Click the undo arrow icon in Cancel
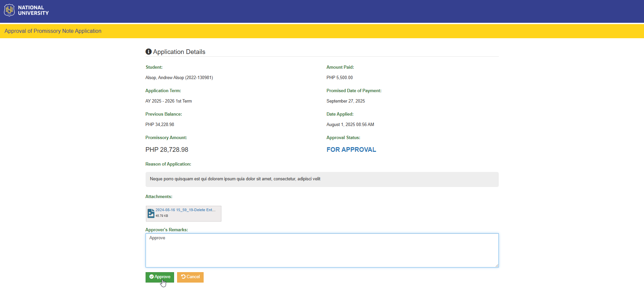 183,277
